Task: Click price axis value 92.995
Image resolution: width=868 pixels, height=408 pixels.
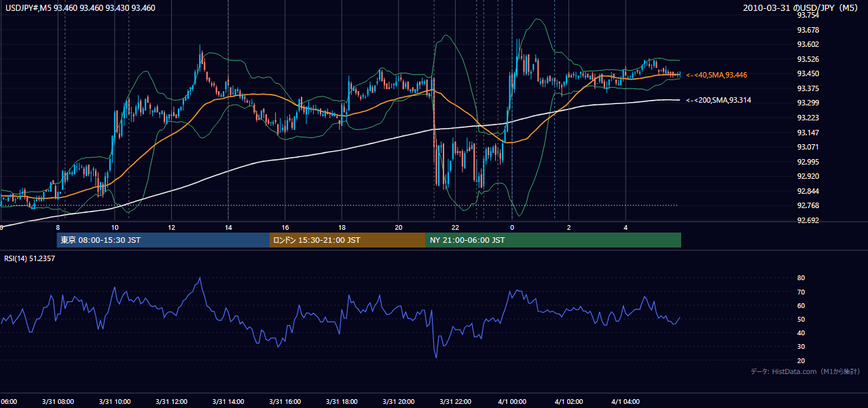Action: 807,162
